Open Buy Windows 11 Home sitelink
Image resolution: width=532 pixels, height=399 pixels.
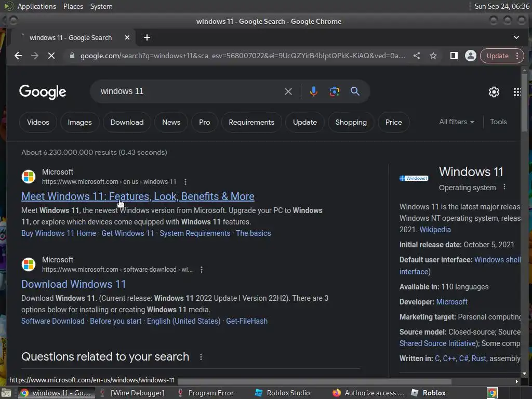[59, 233]
